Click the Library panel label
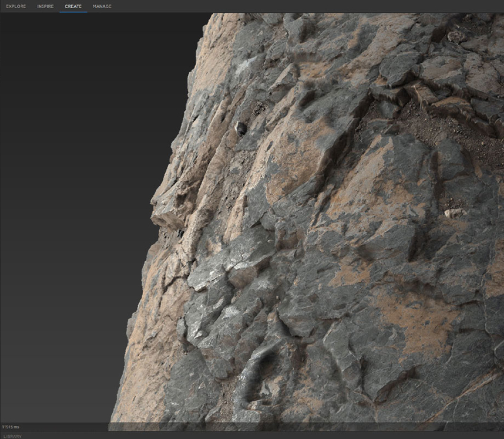Image resolution: width=504 pixels, height=439 pixels. click(13, 436)
